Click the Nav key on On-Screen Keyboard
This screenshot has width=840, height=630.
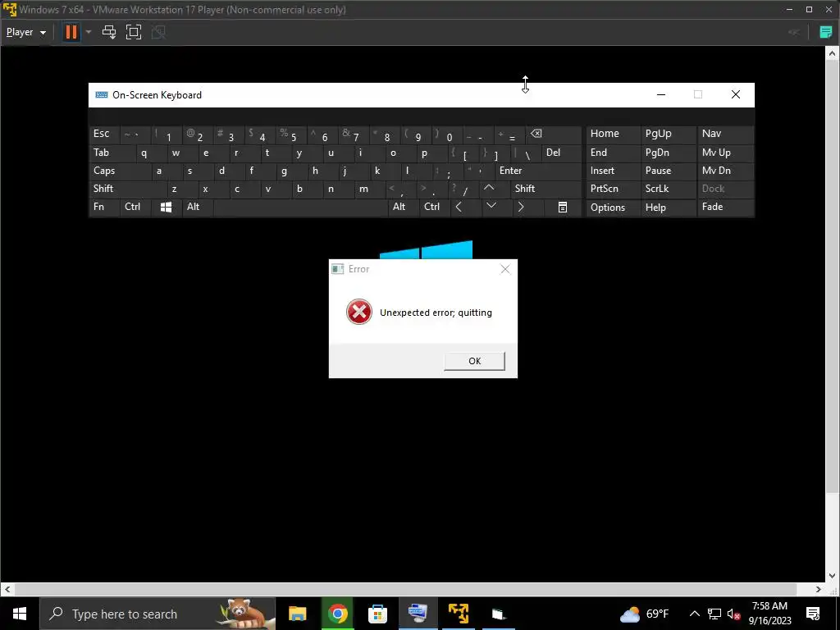point(725,134)
